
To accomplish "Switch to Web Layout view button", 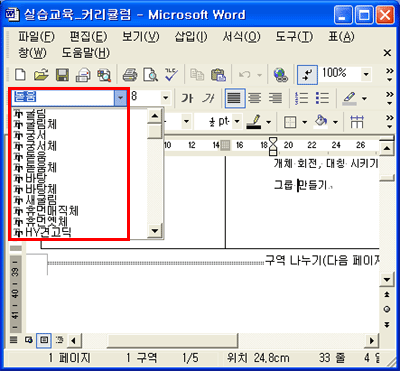I will pos(29,340).
